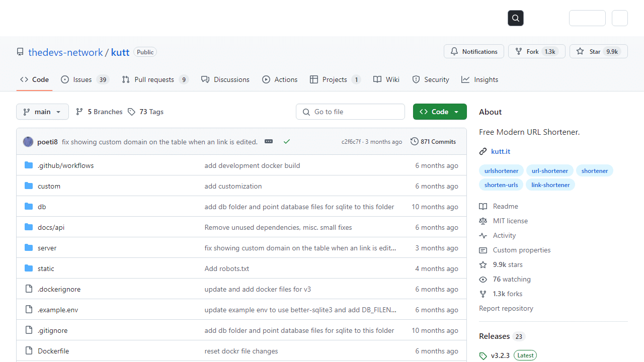Star the kutt repository

tap(599, 51)
